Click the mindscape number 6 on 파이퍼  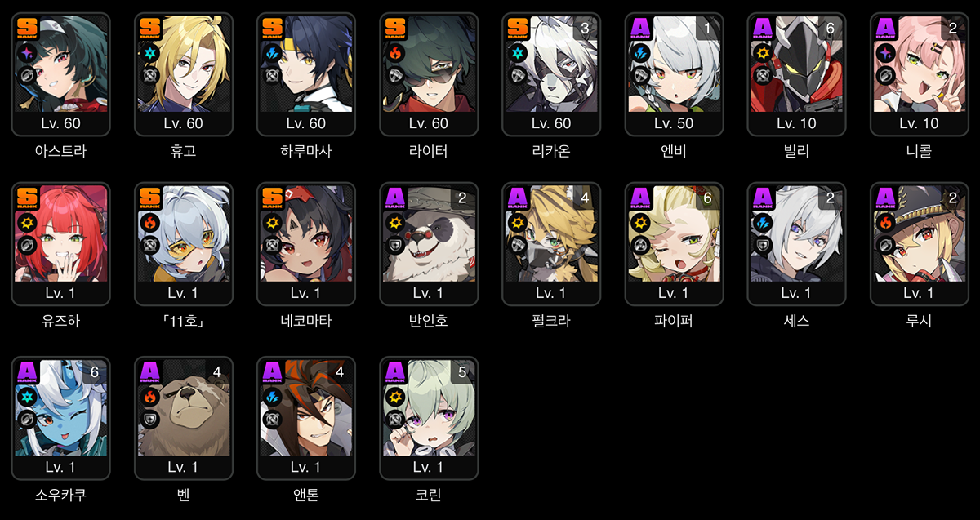click(706, 198)
